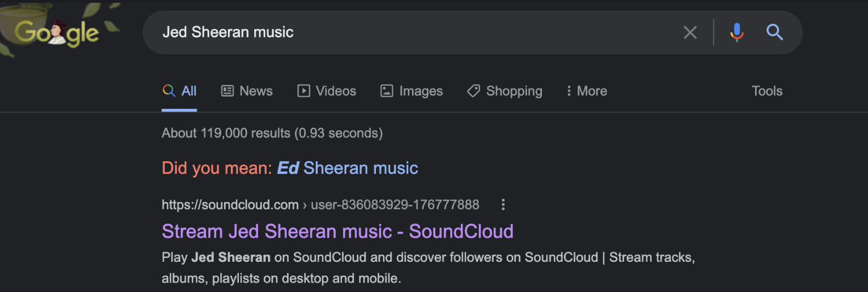Image resolution: width=868 pixels, height=292 pixels.
Task: Select the All results tab
Action: click(189, 91)
